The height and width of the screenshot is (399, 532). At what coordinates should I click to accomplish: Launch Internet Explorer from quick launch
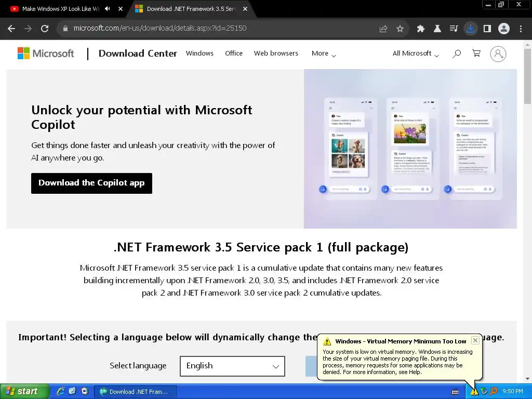(x=61, y=392)
